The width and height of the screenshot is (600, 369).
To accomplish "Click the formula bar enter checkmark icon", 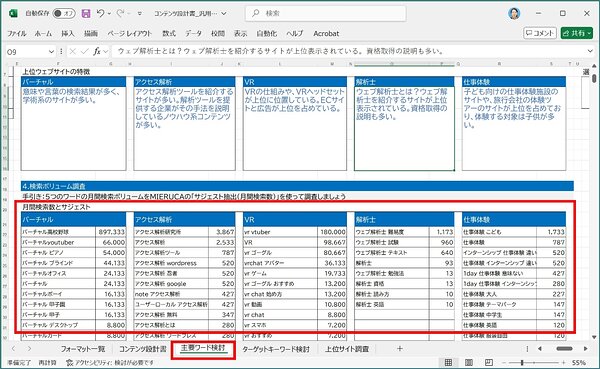I will pos(85,51).
